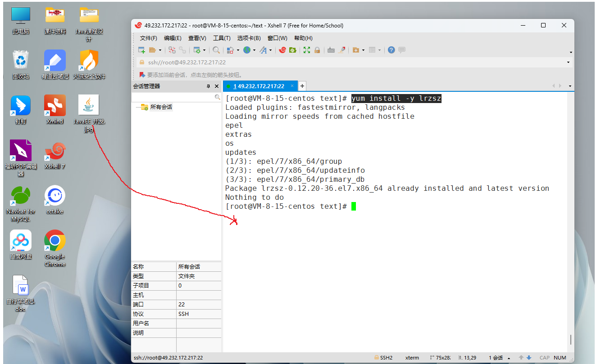Click the 协议 value SSH cell
The height and width of the screenshot is (364, 601).
pos(199,314)
